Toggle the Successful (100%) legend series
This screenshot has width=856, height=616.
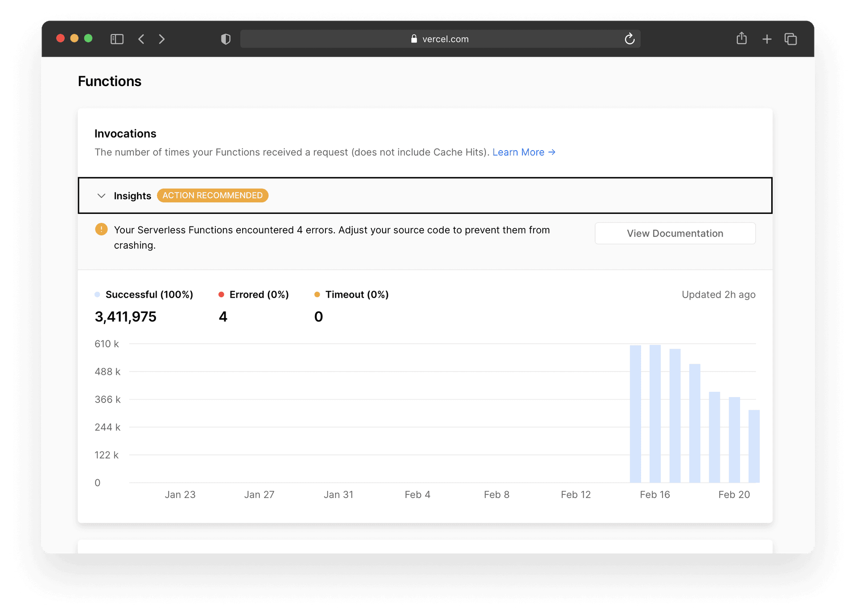(x=149, y=295)
